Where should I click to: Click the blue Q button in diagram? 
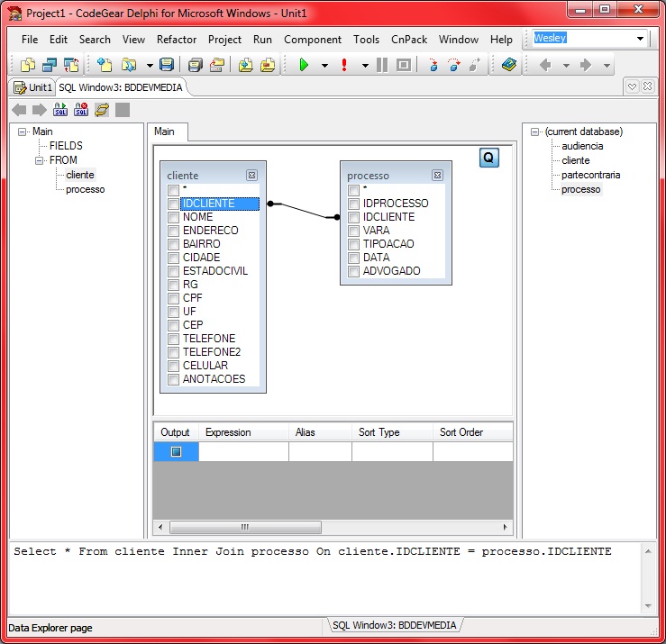click(488, 158)
